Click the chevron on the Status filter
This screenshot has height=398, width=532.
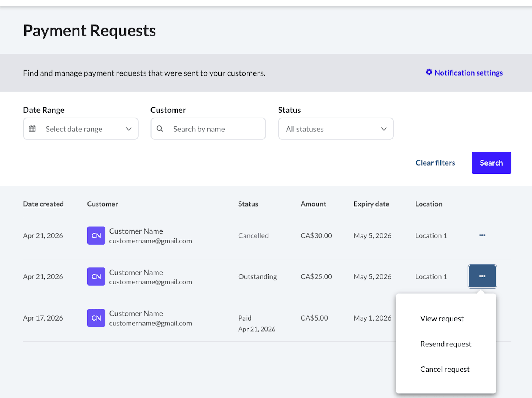[x=384, y=129]
